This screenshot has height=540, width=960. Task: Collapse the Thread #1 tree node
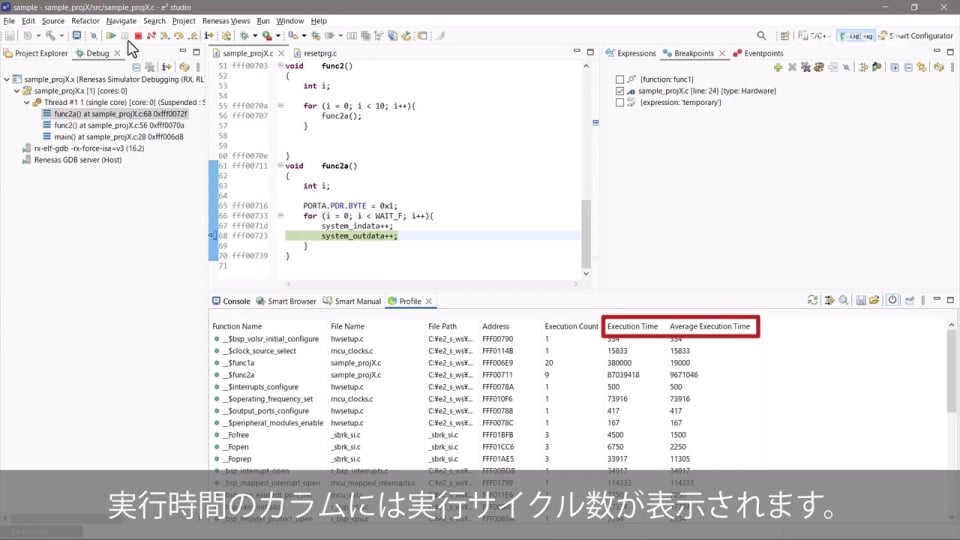(25, 102)
